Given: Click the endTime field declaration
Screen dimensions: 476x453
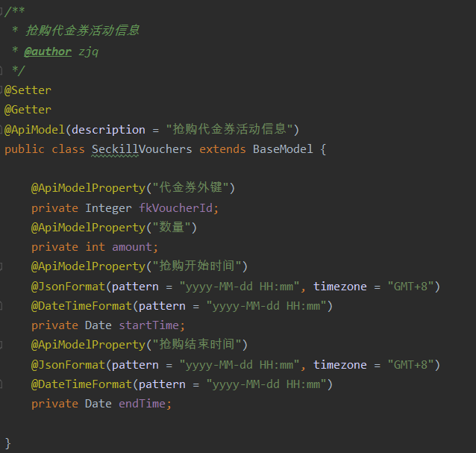Looking at the screenshot, I should (101, 404).
